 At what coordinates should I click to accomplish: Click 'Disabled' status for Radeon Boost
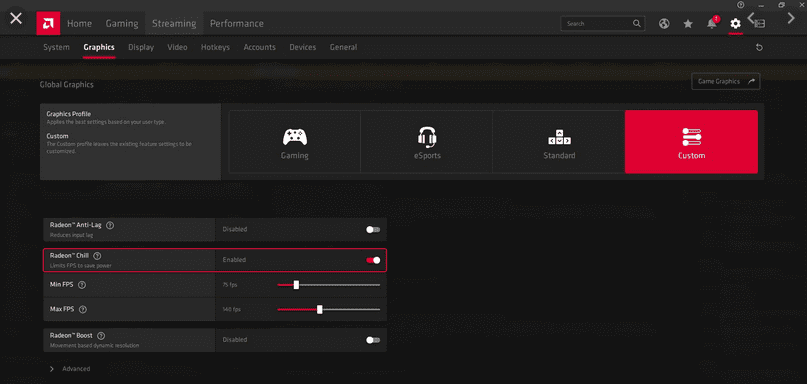235,340
